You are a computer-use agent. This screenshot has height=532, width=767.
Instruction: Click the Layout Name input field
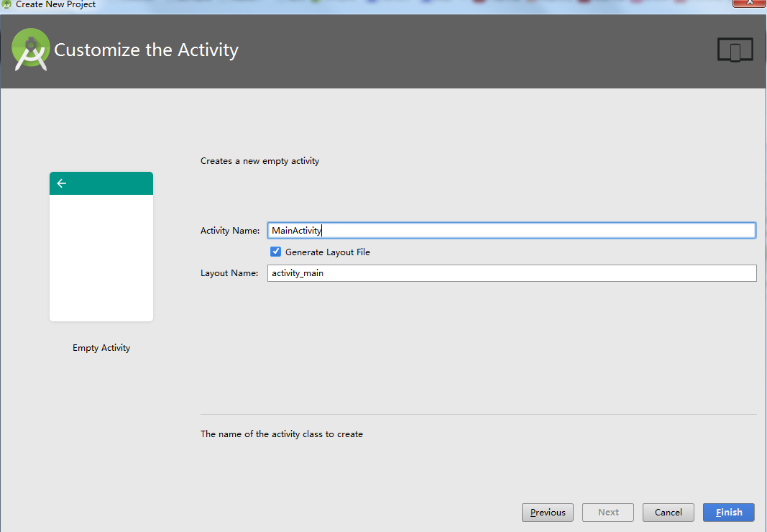pyautogui.click(x=512, y=273)
